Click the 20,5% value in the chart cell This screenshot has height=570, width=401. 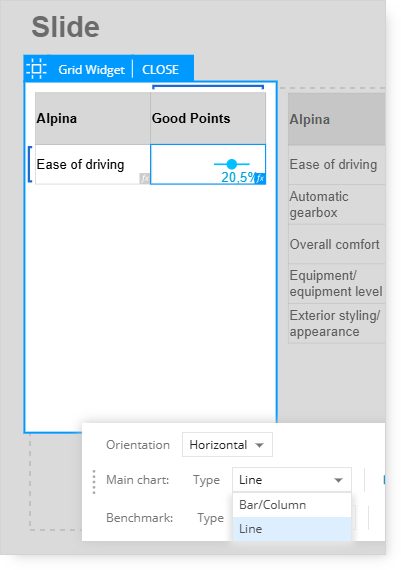point(238,177)
